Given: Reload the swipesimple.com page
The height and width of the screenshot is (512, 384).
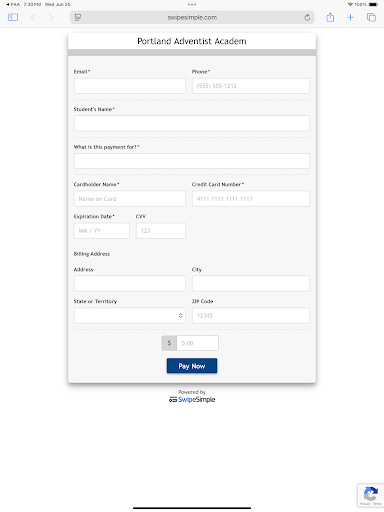Looking at the screenshot, I should 307,17.
